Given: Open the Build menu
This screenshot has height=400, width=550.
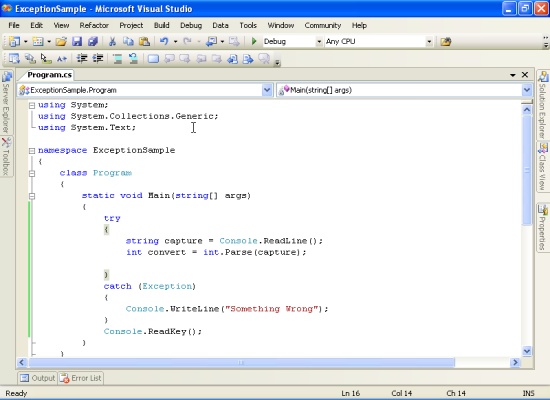Looking at the screenshot, I should (x=161, y=25).
